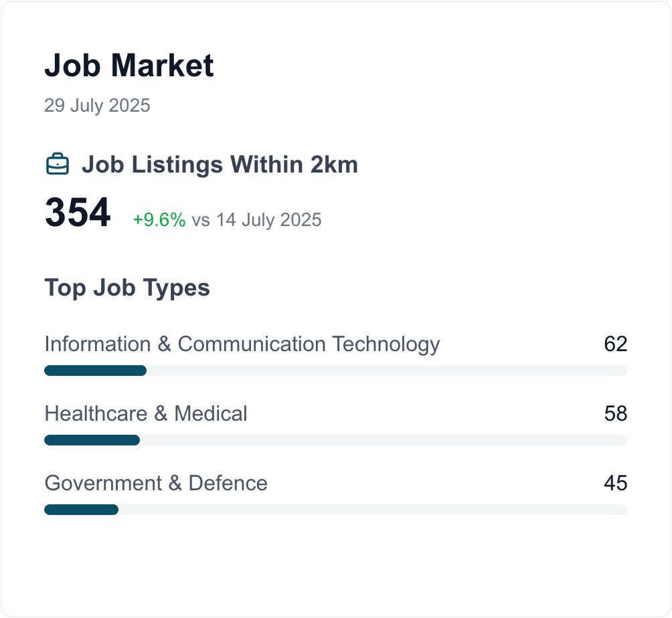Click the green +9.6% change indicator
This screenshot has height=618, width=672.
pyautogui.click(x=159, y=220)
